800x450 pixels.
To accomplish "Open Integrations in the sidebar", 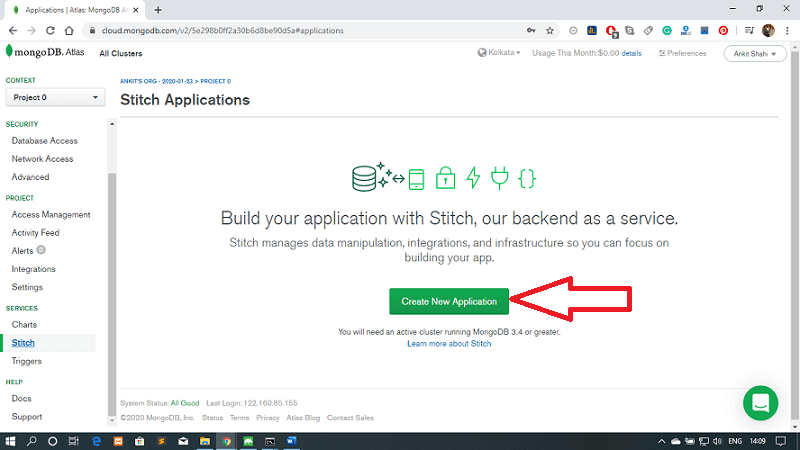I will [33, 269].
